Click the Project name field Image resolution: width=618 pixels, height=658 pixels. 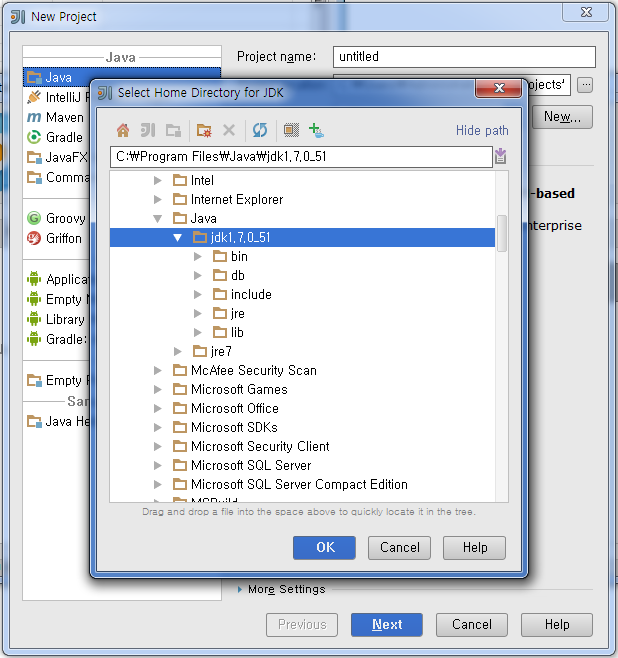coord(464,57)
